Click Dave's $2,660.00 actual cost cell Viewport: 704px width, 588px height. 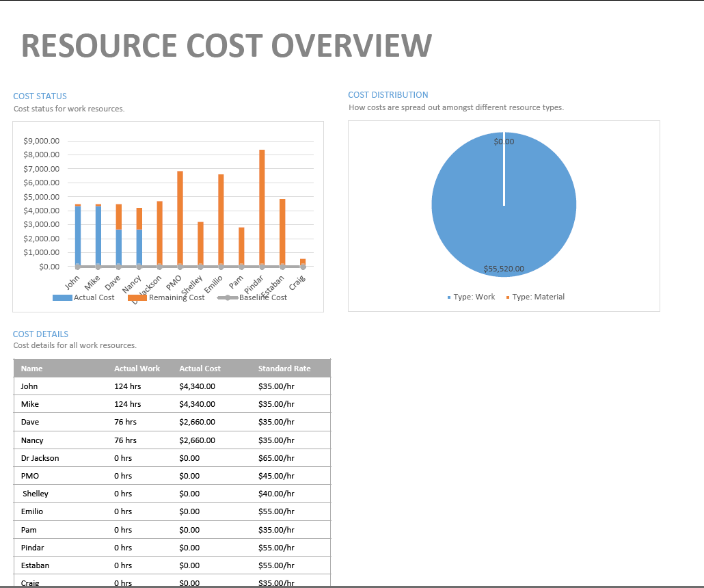(197, 422)
